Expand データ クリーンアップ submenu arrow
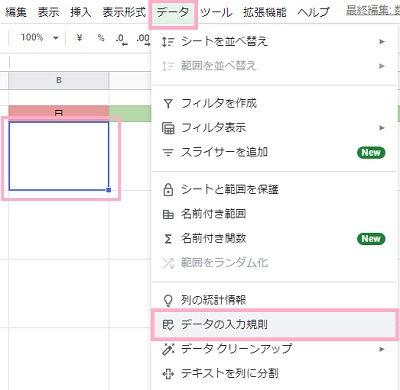This screenshot has width=400, height=390. click(382, 349)
